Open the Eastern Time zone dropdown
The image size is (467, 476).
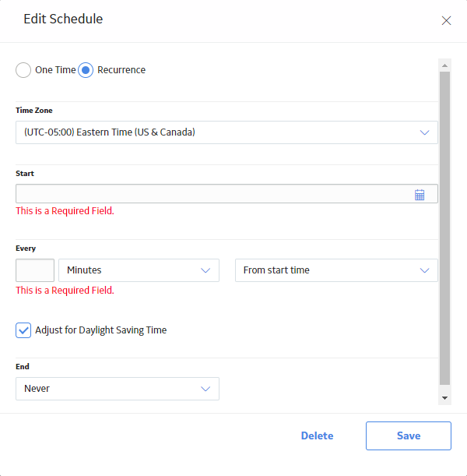[226, 132]
